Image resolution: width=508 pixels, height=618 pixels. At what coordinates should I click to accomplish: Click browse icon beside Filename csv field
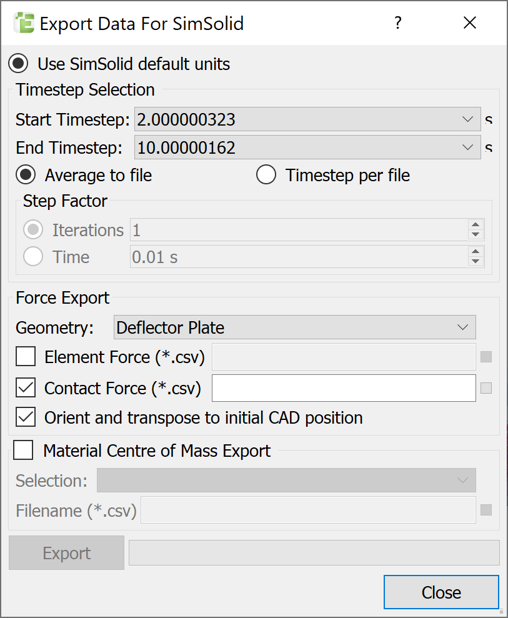486,510
